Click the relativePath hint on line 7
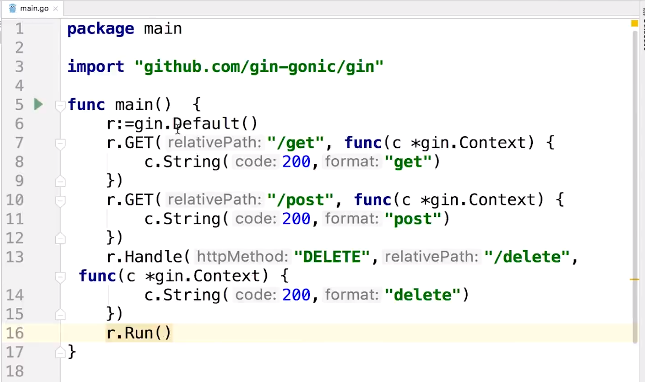Screen dimensions: 645x382 click(214, 142)
